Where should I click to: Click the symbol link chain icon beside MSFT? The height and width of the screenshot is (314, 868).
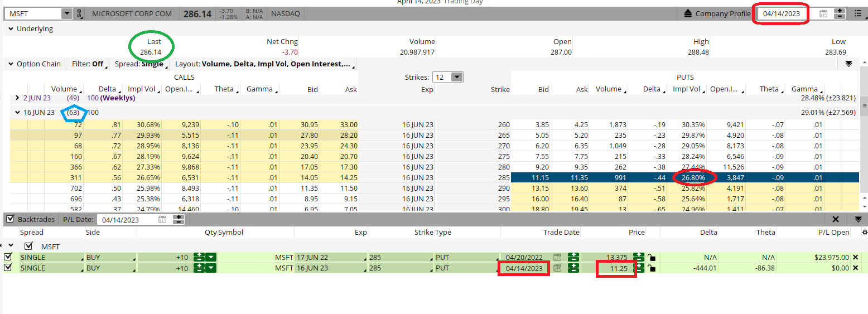pos(79,13)
